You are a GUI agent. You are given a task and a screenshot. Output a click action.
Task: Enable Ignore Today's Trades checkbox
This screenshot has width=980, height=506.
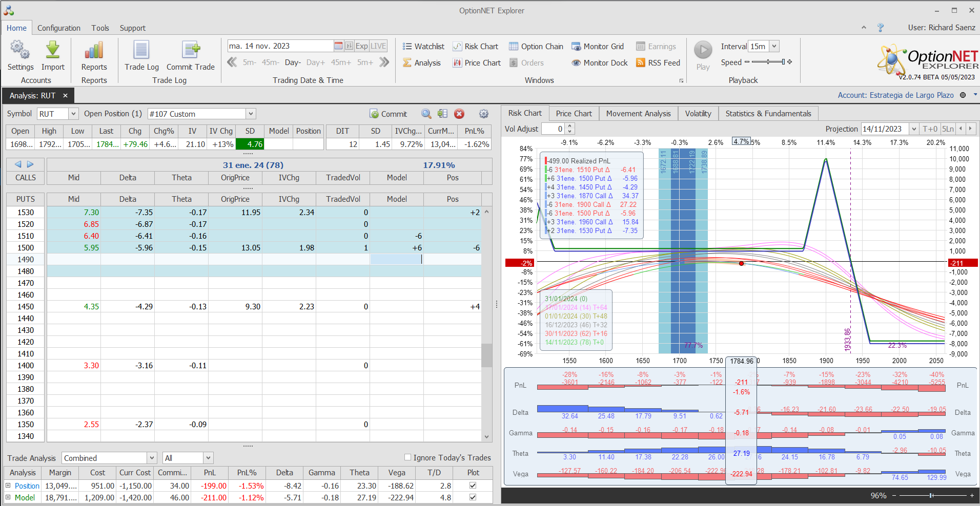click(408, 457)
